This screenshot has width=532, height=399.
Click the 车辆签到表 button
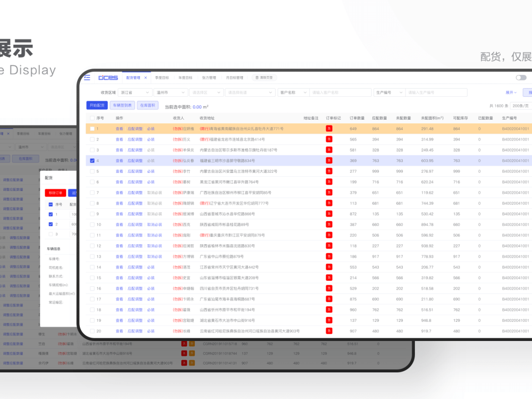tap(122, 105)
